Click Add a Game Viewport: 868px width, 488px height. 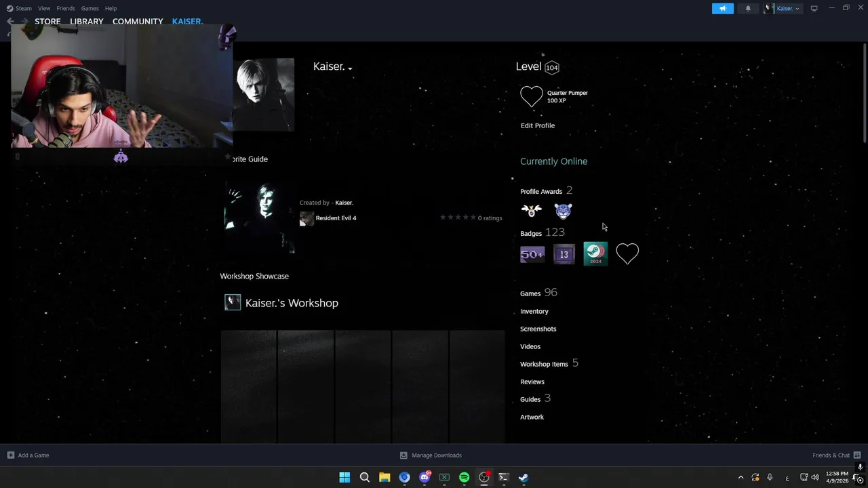28,455
